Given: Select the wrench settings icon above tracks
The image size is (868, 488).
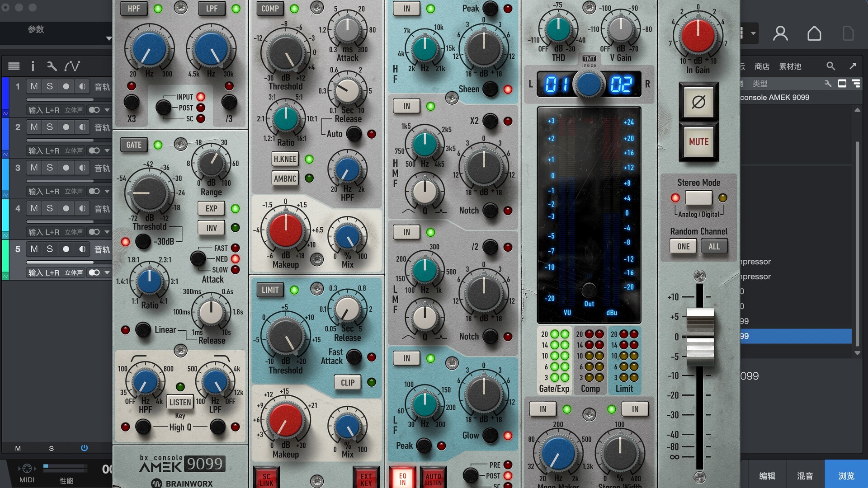Looking at the screenshot, I should pyautogui.click(x=52, y=66).
